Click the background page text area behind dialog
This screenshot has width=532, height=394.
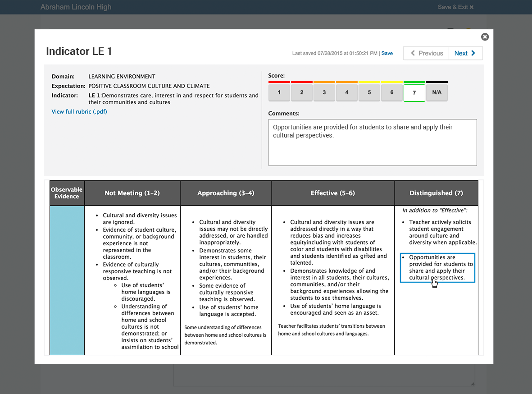click(324, 375)
